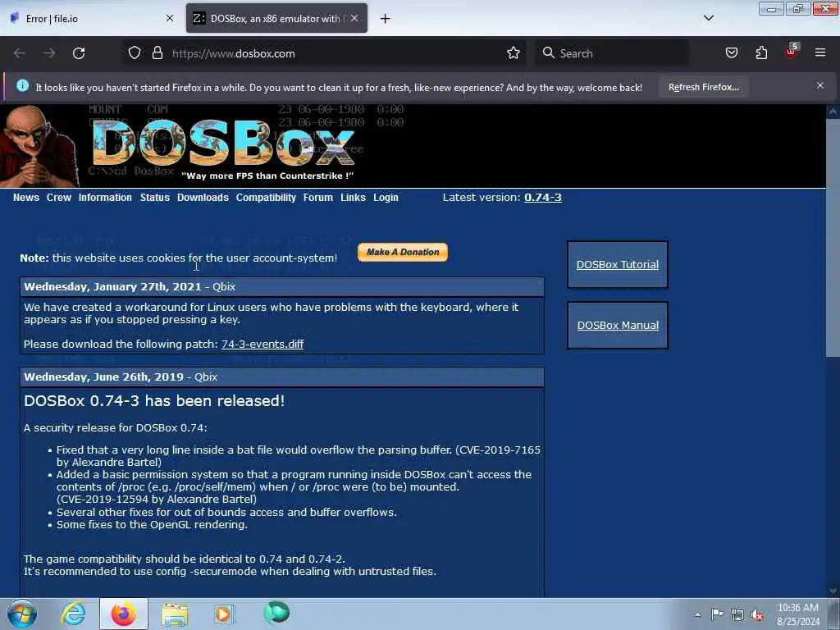Switch to the Error file.io tab
The width and height of the screenshot is (840, 630).
92,18
